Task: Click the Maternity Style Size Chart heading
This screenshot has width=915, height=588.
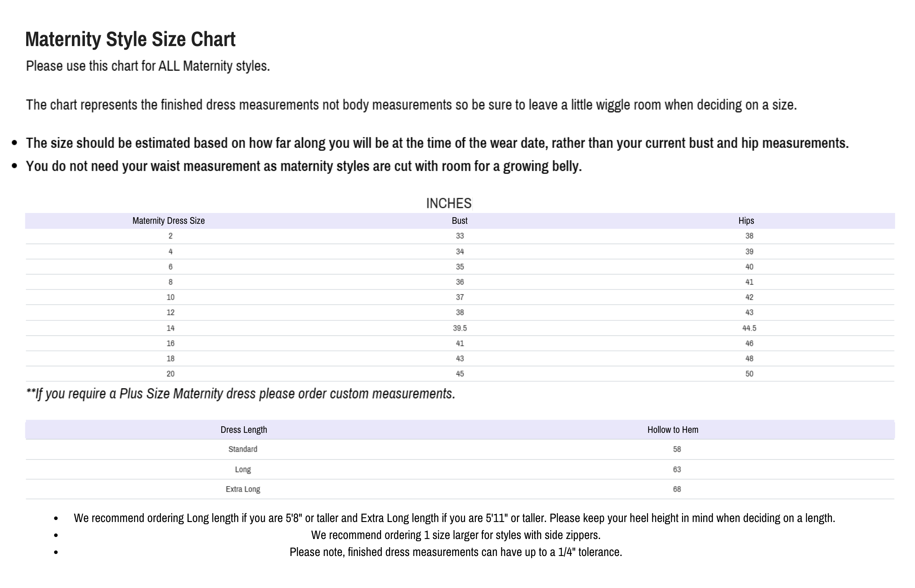Action: click(130, 39)
